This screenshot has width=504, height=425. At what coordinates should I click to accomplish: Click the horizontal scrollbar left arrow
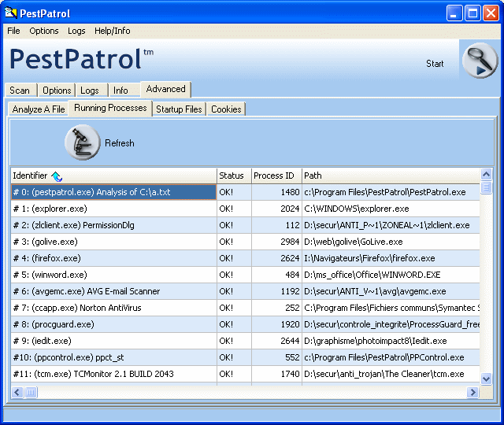coord(17,392)
